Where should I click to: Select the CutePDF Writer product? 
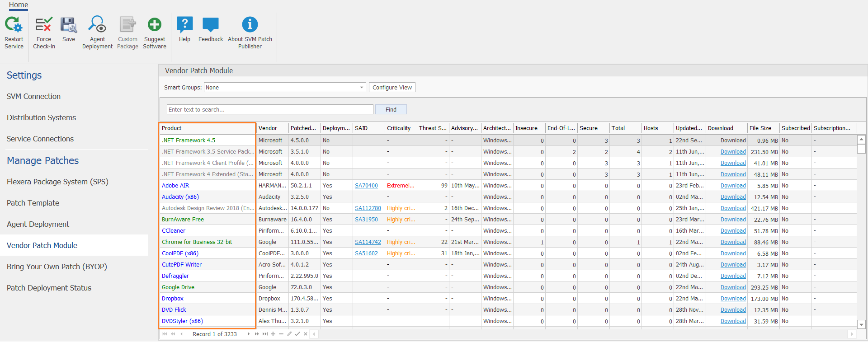coord(182,265)
